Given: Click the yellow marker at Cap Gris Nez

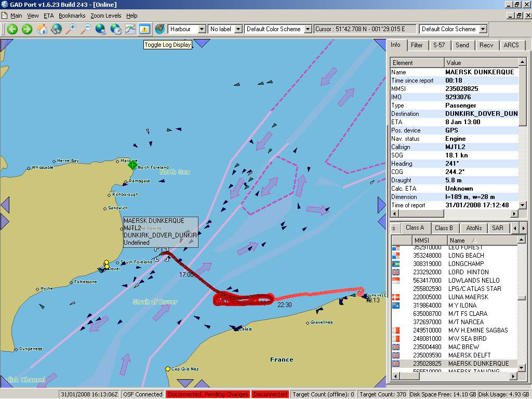Looking at the screenshot, I should click(168, 369).
